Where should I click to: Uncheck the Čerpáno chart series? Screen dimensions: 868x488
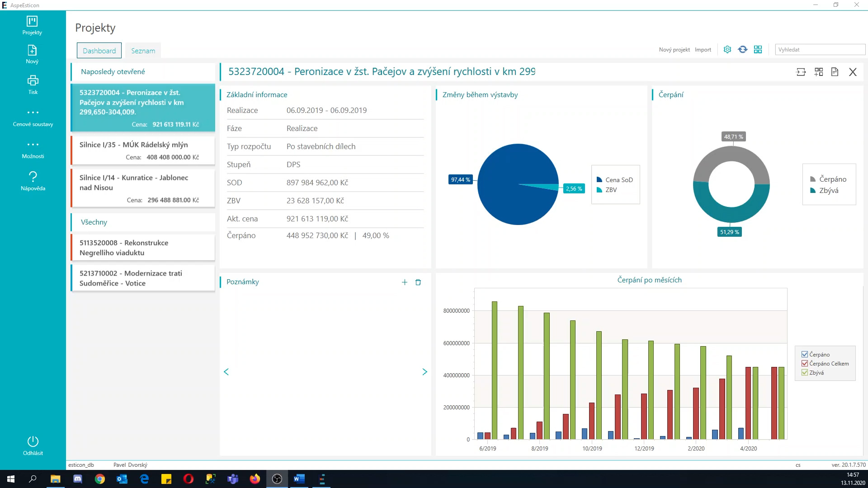805,355
